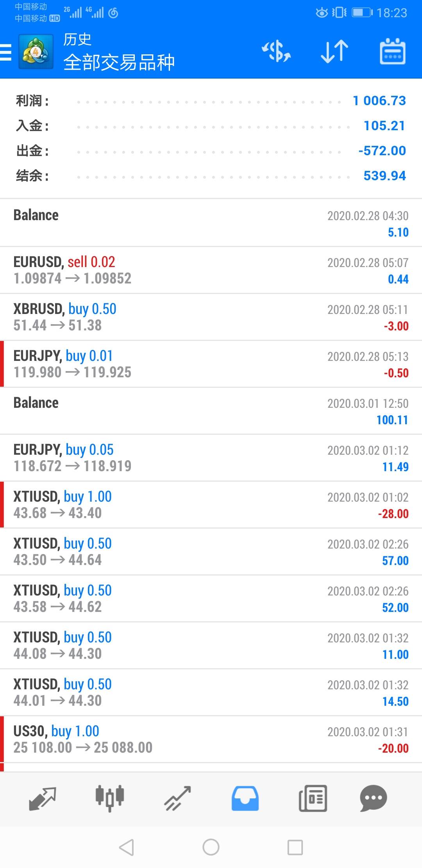The image size is (422, 868).
Task: Select the History inbox tab
Action: 245,799
